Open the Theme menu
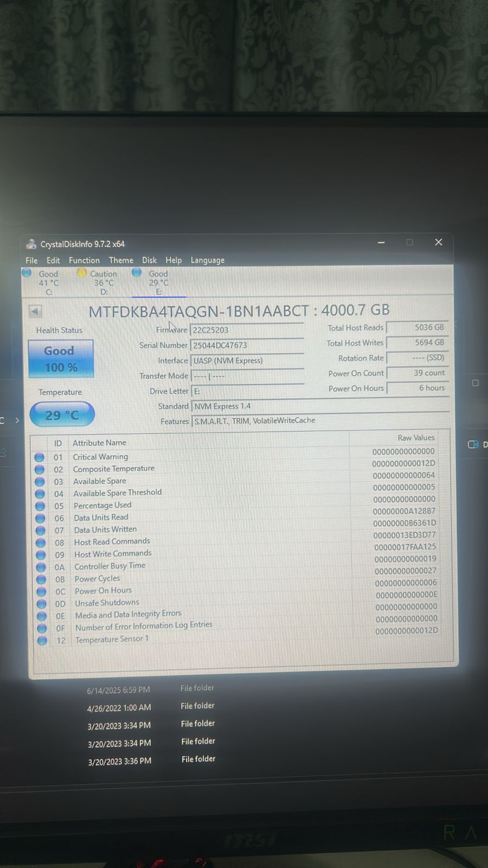 coord(121,260)
